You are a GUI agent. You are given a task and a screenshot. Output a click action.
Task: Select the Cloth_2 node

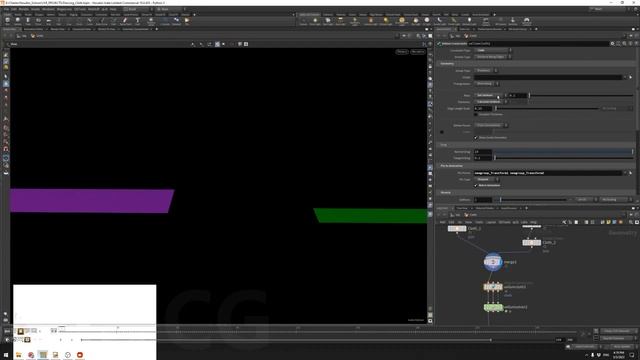click(x=531, y=242)
